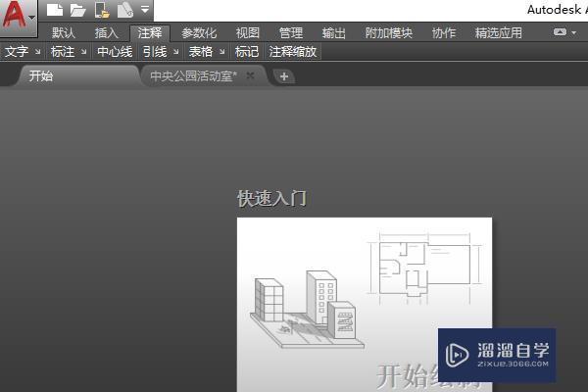
Task: Launch the 表格 panel dialog arrow
Action: click(x=222, y=52)
